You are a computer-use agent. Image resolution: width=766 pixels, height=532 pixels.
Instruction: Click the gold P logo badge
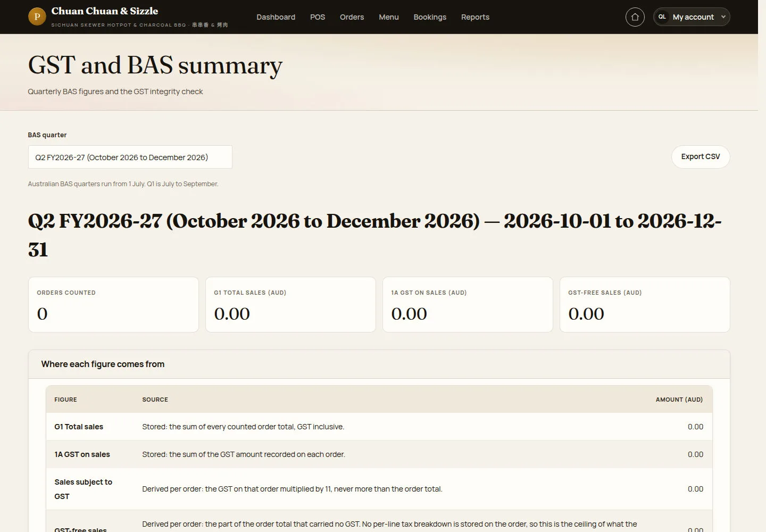pos(37,16)
